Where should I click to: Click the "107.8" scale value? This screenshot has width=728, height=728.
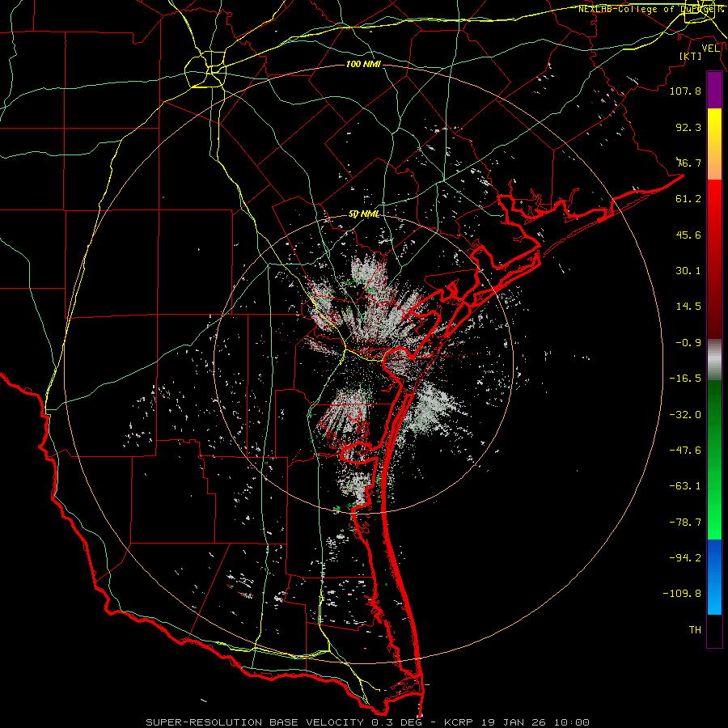coord(685,91)
